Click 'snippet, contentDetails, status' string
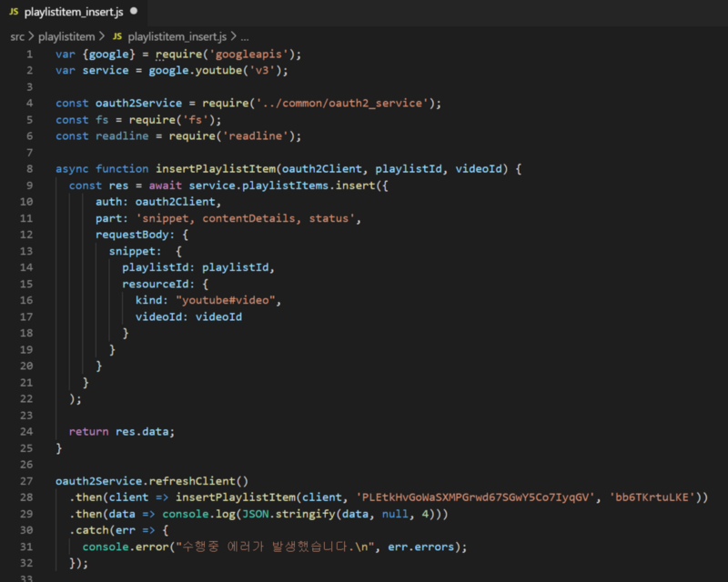 [x=246, y=218]
